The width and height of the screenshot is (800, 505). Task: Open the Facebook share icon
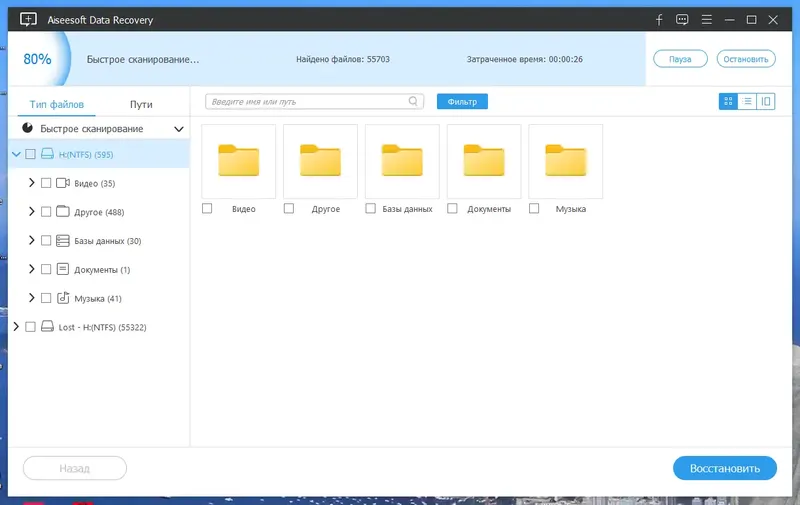[x=659, y=20]
